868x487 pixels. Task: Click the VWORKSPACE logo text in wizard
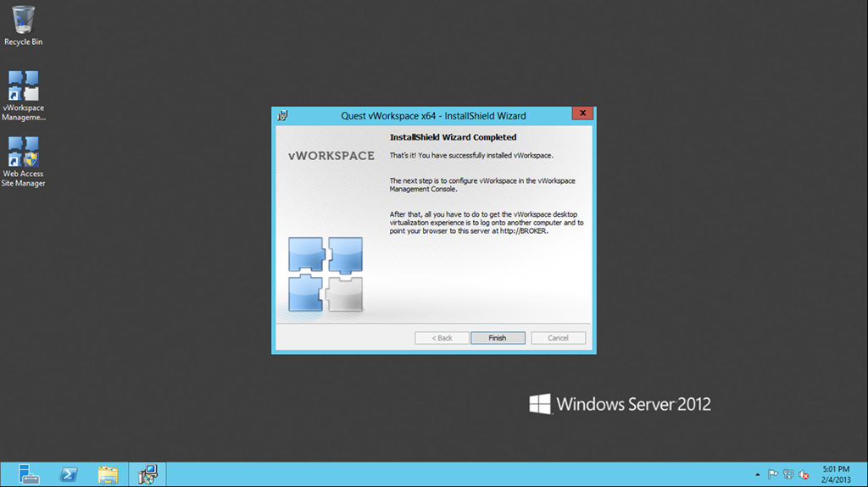(x=331, y=156)
